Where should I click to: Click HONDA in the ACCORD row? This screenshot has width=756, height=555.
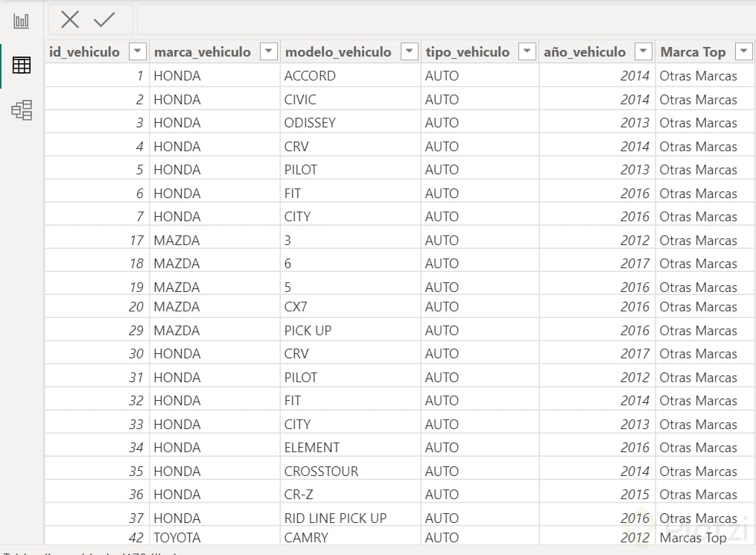[x=215, y=76]
